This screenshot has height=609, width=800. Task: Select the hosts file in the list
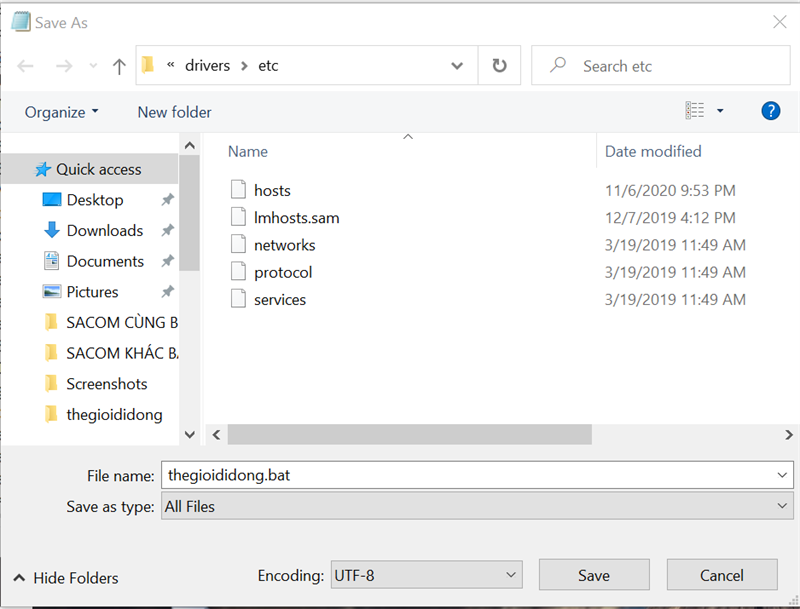[x=271, y=190]
